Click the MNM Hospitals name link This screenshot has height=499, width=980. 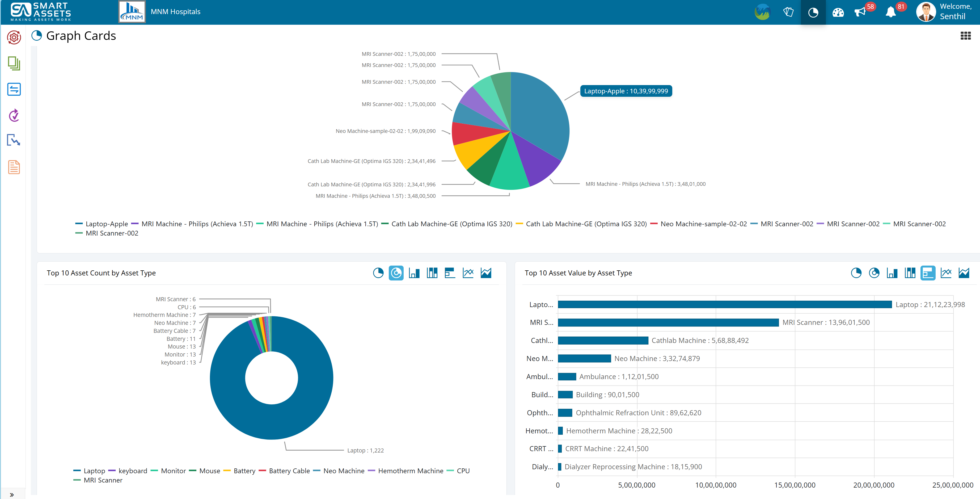click(x=175, y=12)
